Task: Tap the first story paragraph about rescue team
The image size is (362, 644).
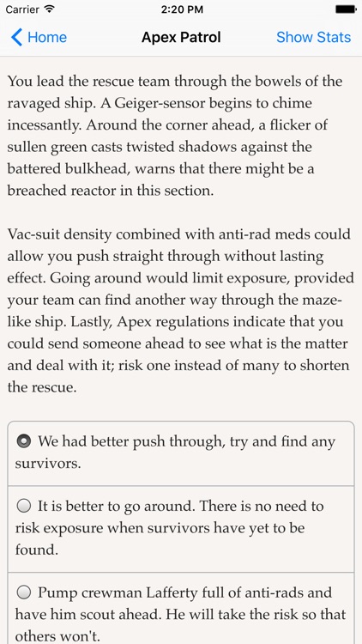Action: click(x=175, y=136)
